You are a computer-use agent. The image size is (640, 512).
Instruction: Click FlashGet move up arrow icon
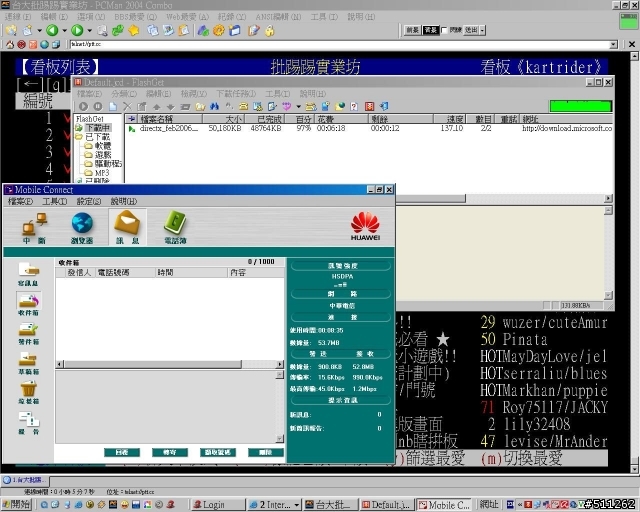156,107
